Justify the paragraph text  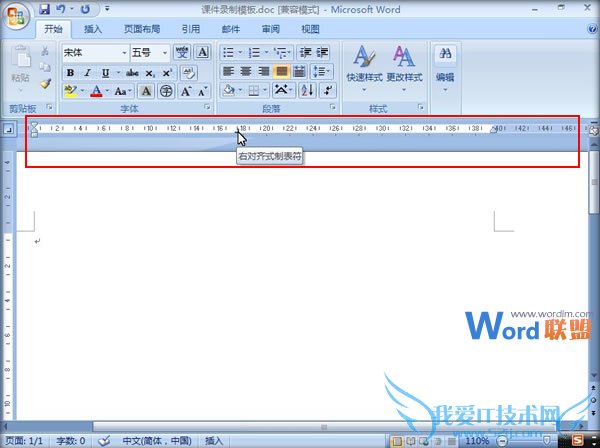(281, 71)
